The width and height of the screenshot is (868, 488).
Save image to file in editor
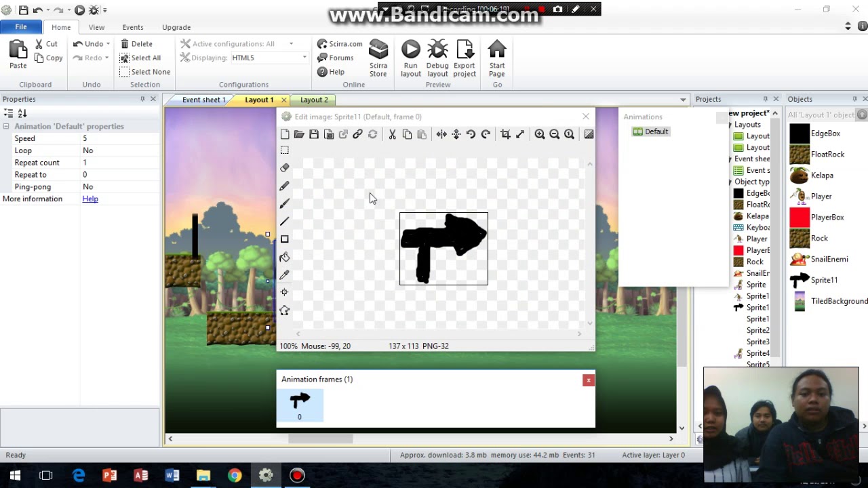pyautogui.click(x=314, y=134)
